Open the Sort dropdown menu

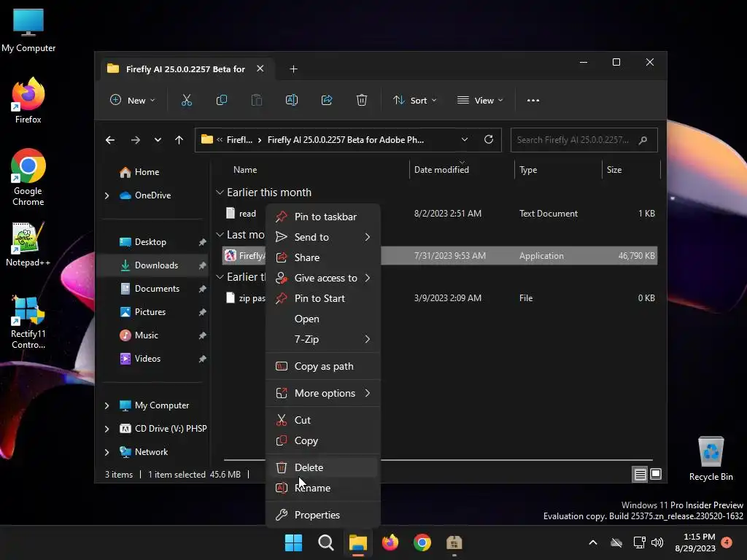click(x=414, y=101)
